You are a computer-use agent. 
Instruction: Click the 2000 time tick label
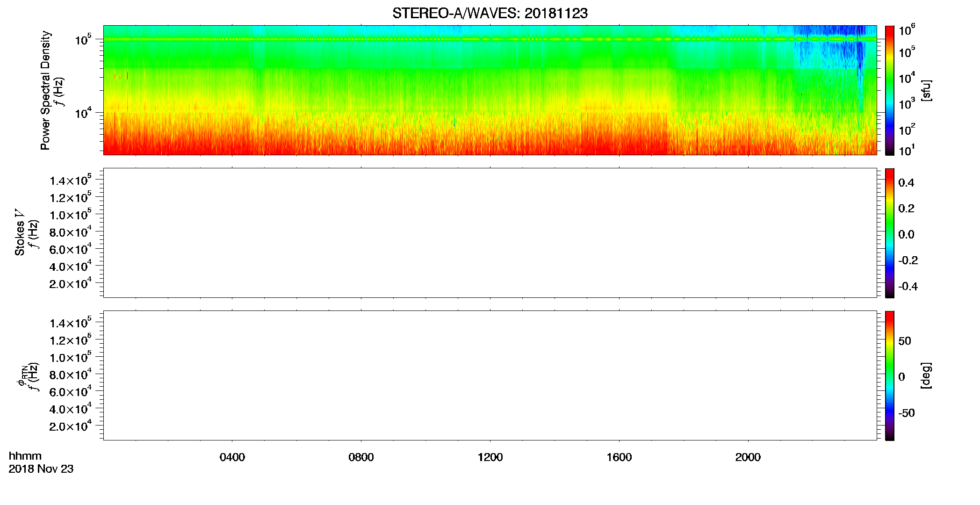[x=748, y=457]
